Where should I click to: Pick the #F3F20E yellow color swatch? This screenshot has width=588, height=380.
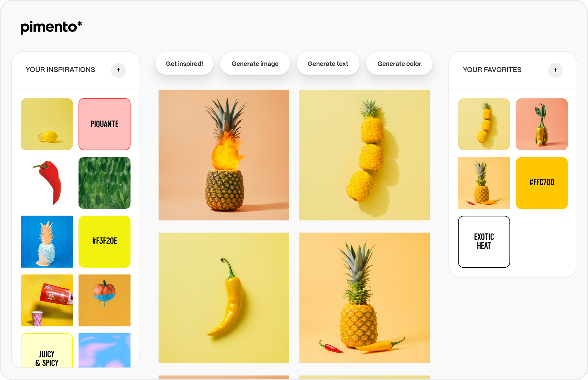[x=105, y=242]
